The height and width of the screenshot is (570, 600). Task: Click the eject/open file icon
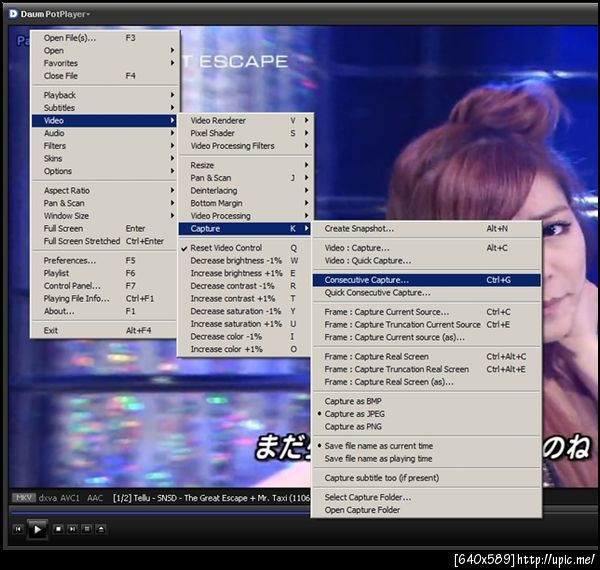point(101,528)
